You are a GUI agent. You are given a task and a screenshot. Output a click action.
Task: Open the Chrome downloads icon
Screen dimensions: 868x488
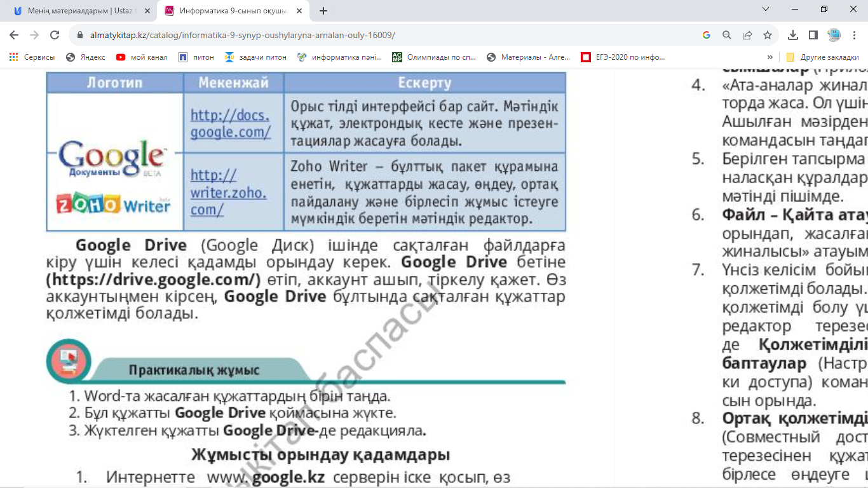(793, 36)
